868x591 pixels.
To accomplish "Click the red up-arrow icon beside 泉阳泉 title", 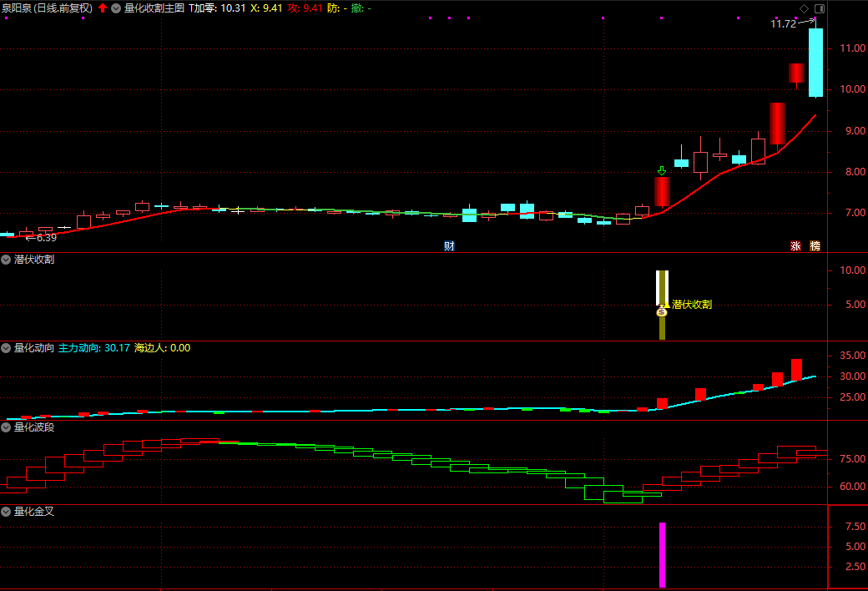I will tap(103, 8).
